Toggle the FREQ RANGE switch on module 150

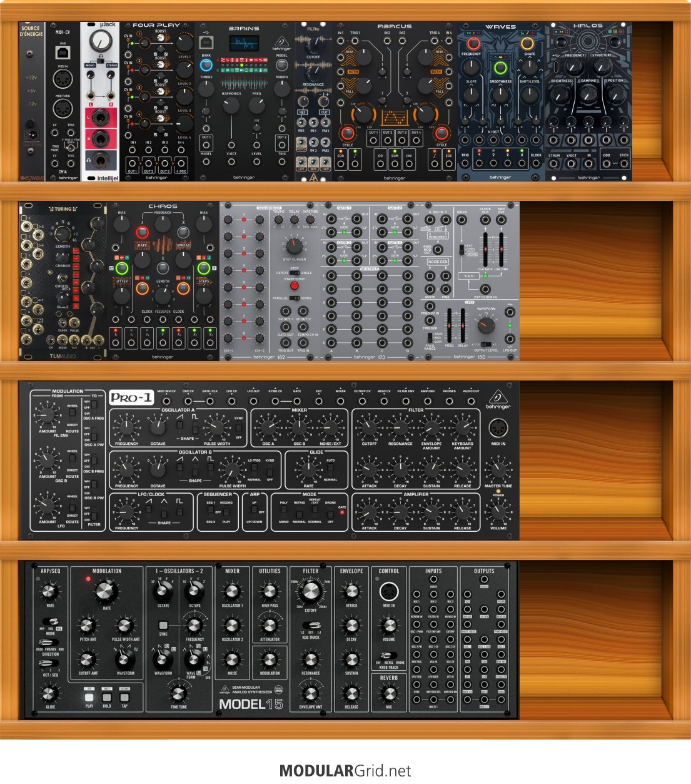(430, 337)
